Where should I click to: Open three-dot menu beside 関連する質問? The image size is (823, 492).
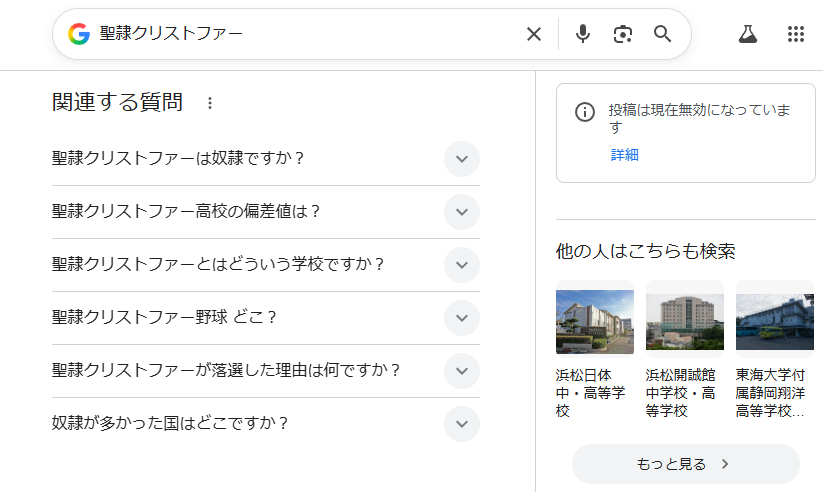209,102
